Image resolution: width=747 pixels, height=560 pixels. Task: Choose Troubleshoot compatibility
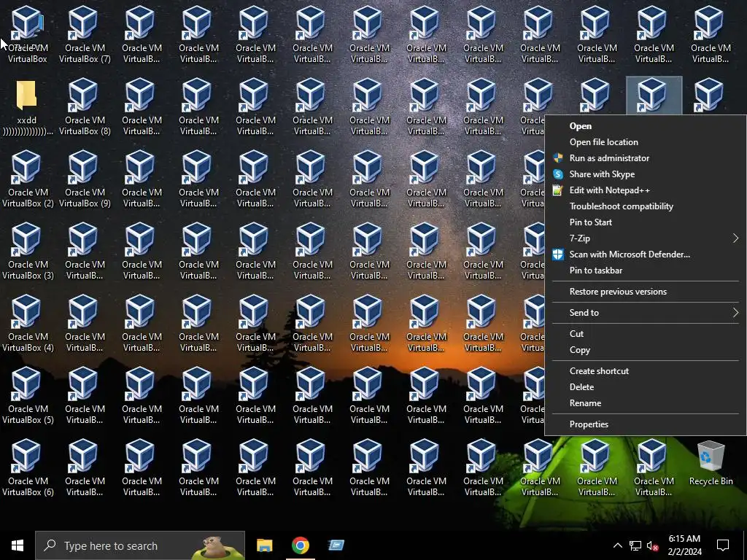[x=646, y=206]
